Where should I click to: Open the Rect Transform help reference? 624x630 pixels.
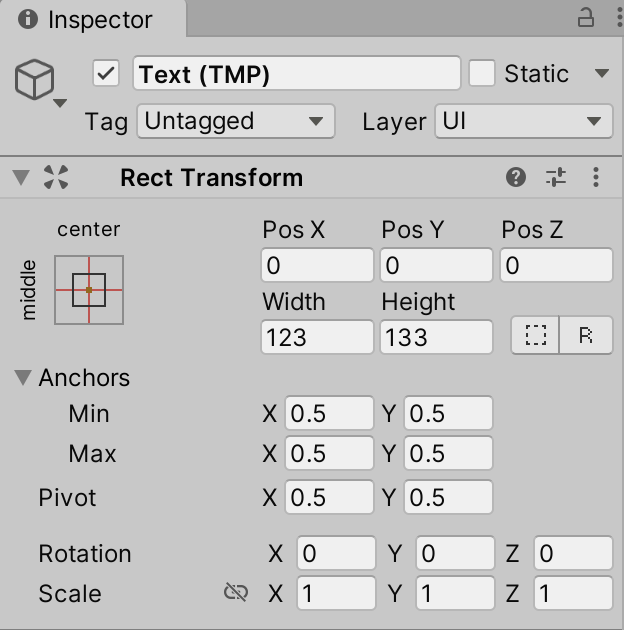click(x=516, y=178)
